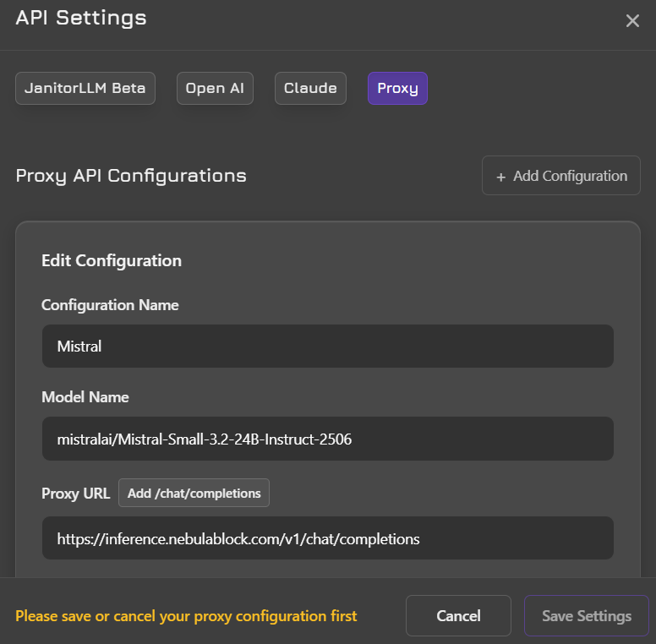Click the Save Settings button
The image size is (656, 644).
coord(586,615)
